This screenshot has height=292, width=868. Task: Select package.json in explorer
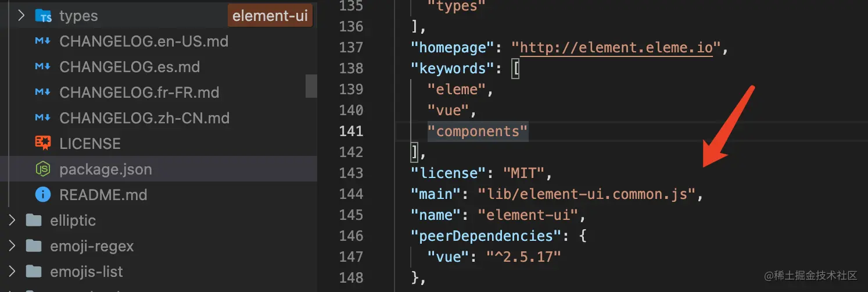pyautogui.click(x=106, y=169)
